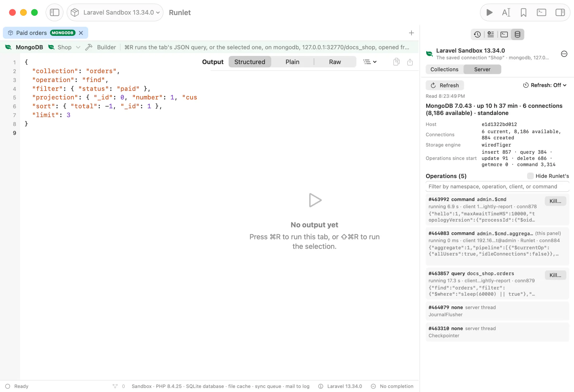Open Laravel Sandbox 13.34.0 project dropdown
The image size is (574, 392).
point(115,13)
